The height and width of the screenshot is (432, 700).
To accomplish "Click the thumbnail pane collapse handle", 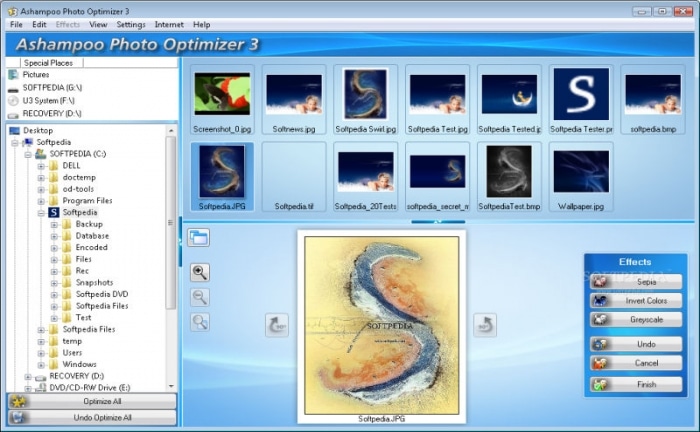I will pos(438,221).
